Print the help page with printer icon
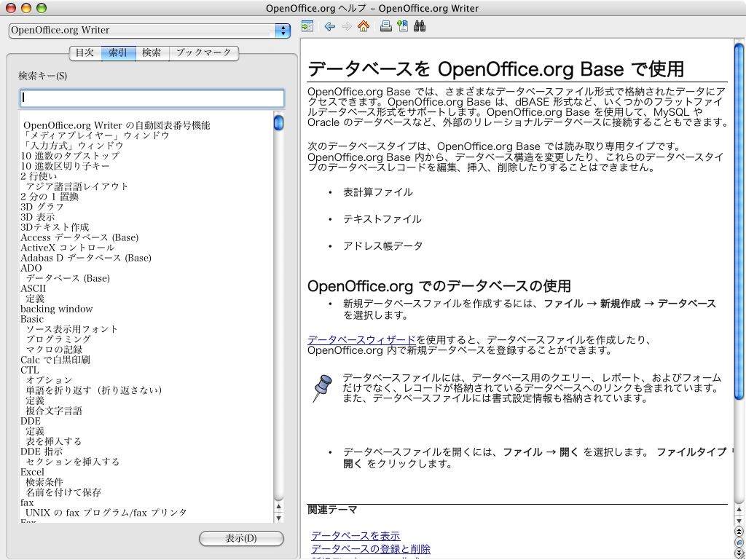Viewport: 746px width, 560px height. [386, 26]
